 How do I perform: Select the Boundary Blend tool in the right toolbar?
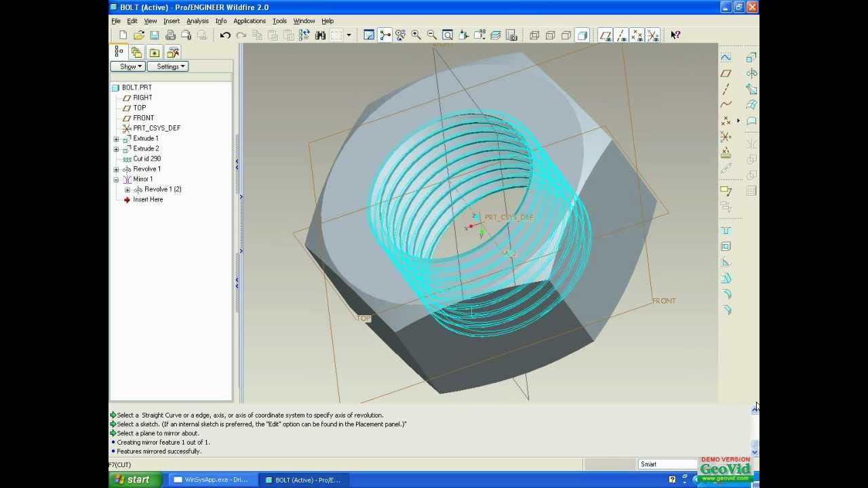[x=751, y=104]
